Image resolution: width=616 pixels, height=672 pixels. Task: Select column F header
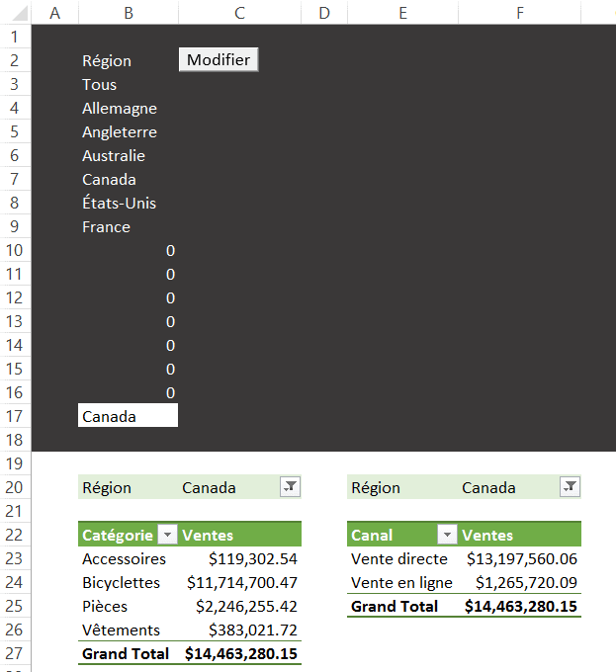(x=520, y=12)
